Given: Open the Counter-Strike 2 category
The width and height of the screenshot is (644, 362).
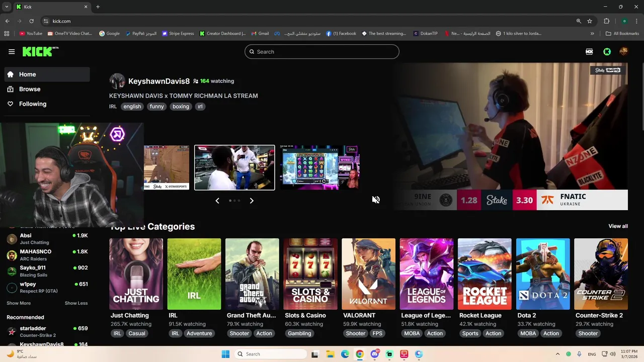Looking at the screenshot, I should 601,274.
